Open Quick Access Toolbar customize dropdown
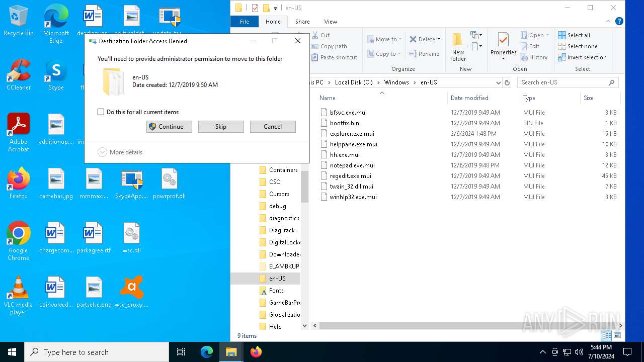Screen dimensions: 644x362 [x=275, y=8]
